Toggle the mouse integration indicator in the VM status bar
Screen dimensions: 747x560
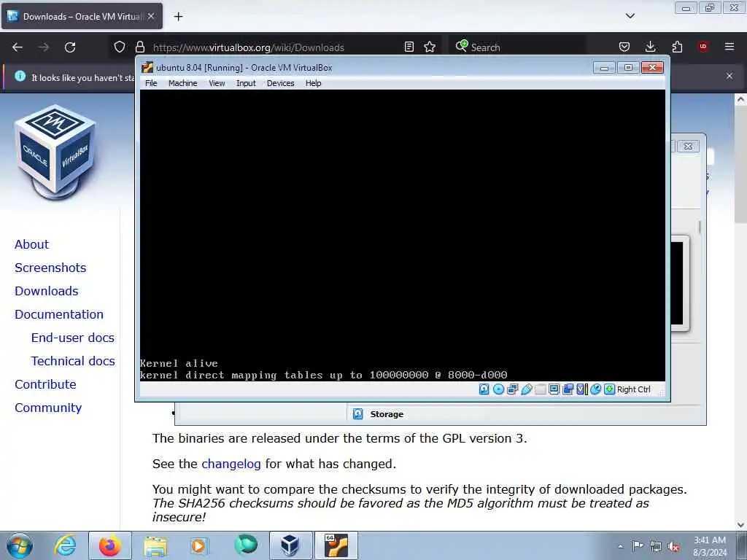click(595, 389)
